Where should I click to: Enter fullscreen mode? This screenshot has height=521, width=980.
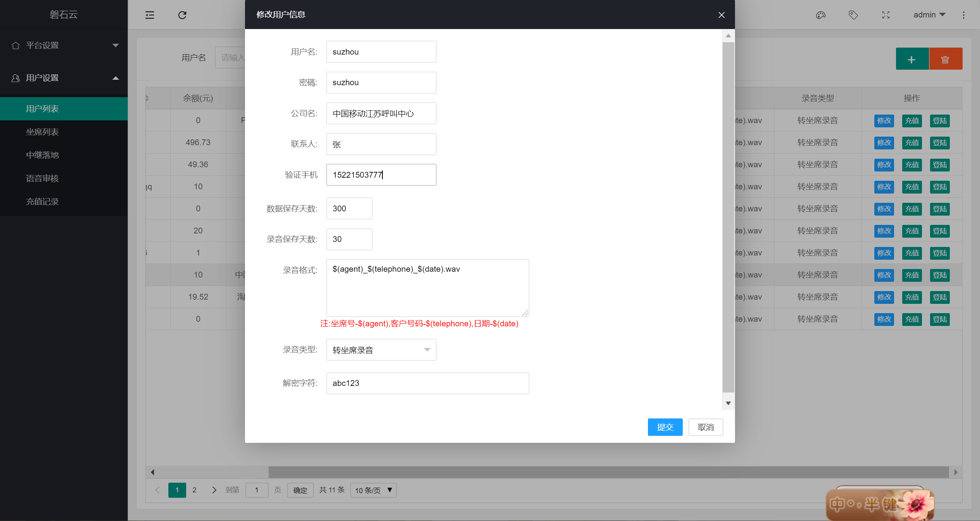coord(885,15)
